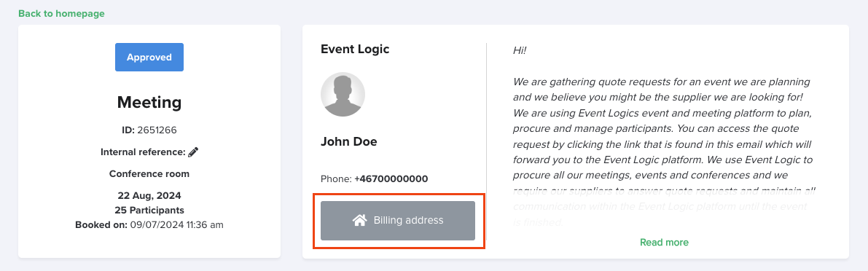Select the ID number 2651266
Image resolution: width=868 pixels, height=271 pixels.
coord(157,130)
